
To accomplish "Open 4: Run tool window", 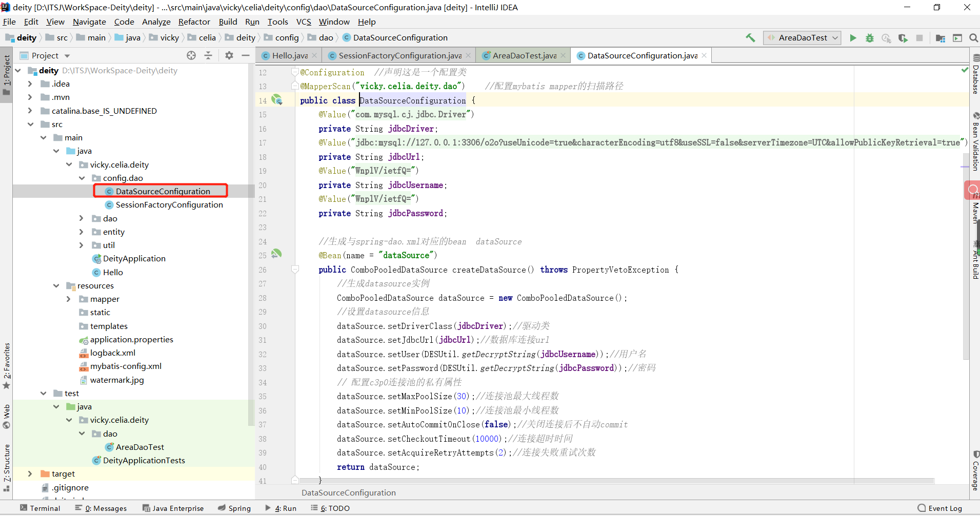I will pyautogui.click(x=281, y=508).
